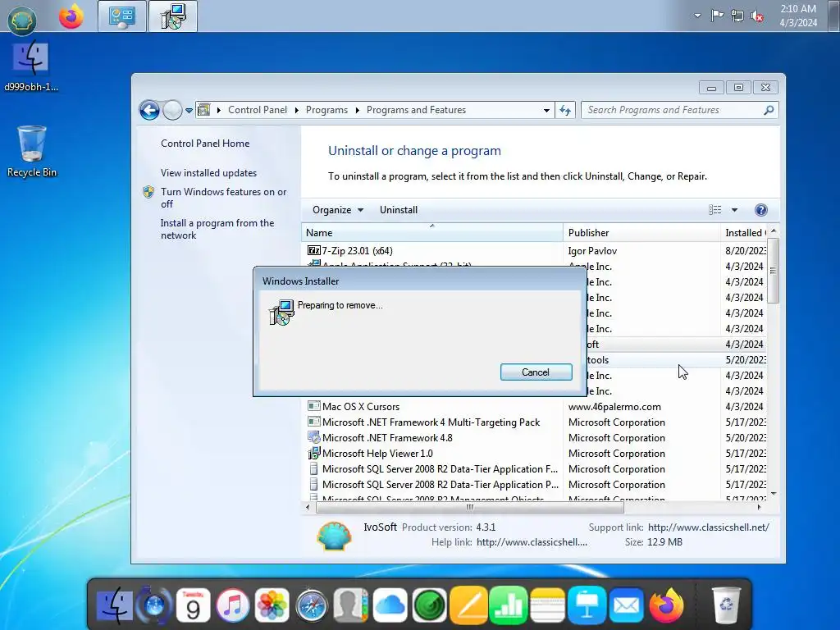Image resolution: width=840 pixels, height=630 pixels.
Task: Click the horizontal scrollbar thumb
Action: coord(470,507)
